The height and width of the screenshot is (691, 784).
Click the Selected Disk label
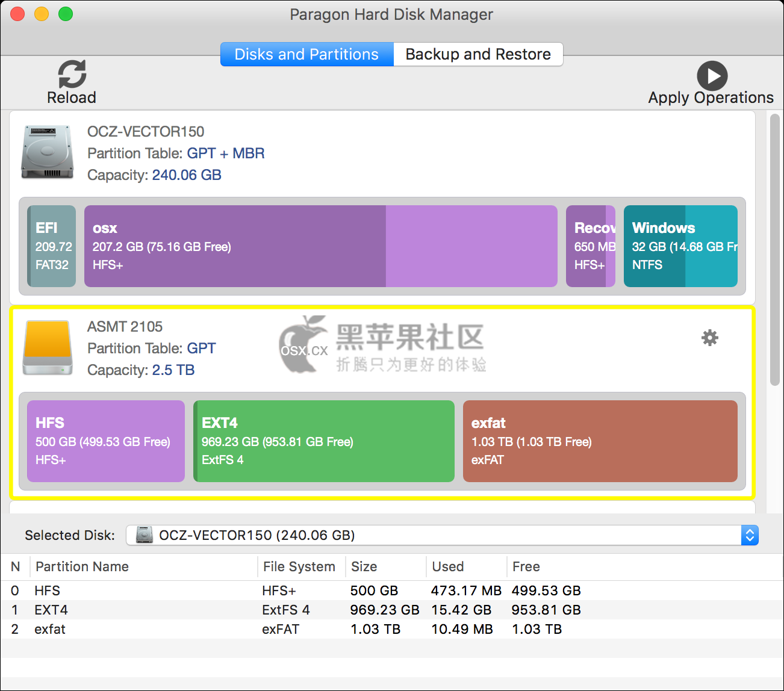coord(70,535)
